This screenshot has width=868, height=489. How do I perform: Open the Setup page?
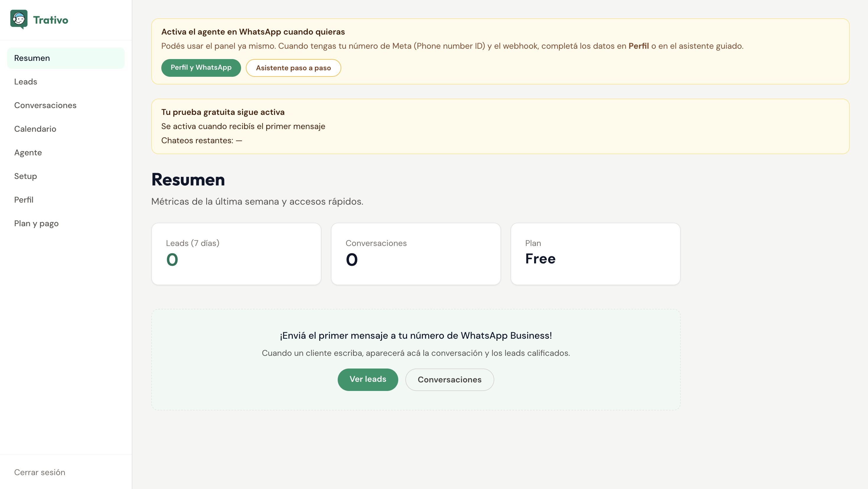[x=25, y=176]
